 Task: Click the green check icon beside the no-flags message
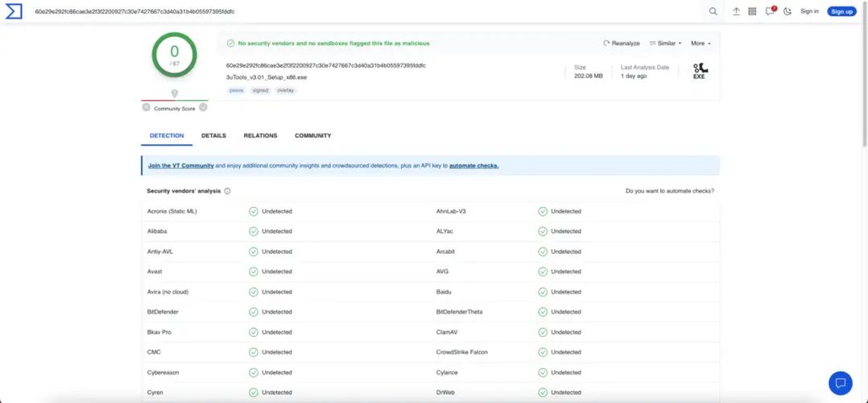pos(231,44)
